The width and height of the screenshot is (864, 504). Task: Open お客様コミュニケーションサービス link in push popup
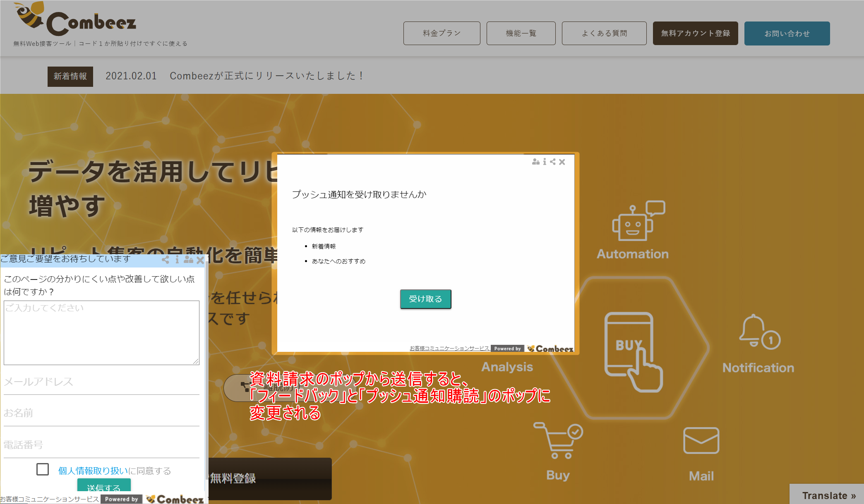pos(449,349)
